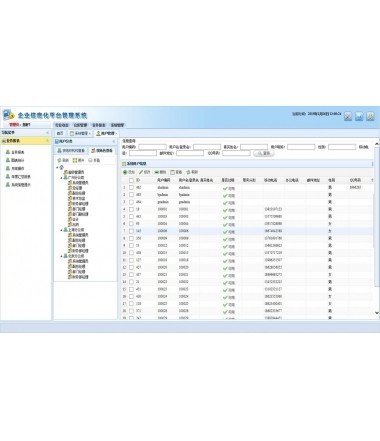The height and width of the screenshot is (441, 380).
Task: Click into the real name search field
Action: [254, 147]
